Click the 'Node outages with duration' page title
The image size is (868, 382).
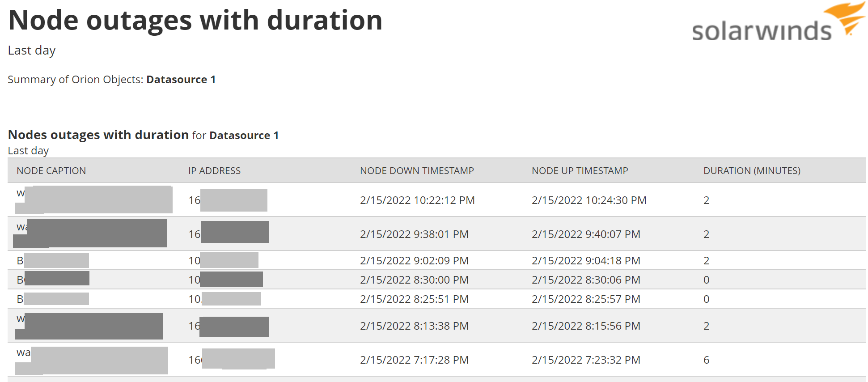(x=195, y=21)
